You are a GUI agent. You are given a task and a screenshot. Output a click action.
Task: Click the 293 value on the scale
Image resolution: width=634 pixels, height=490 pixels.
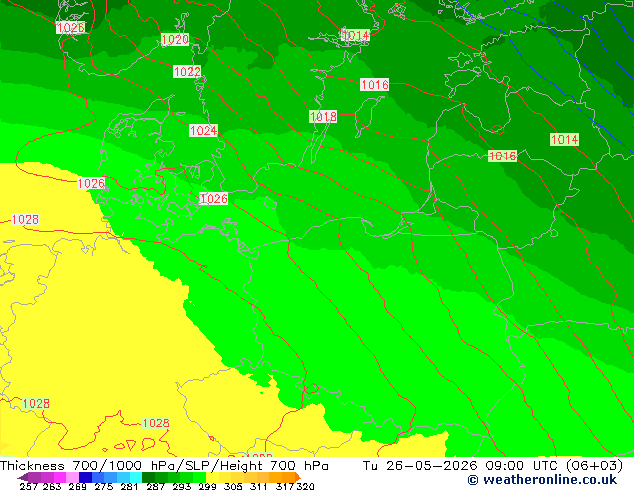pos(181,486)
